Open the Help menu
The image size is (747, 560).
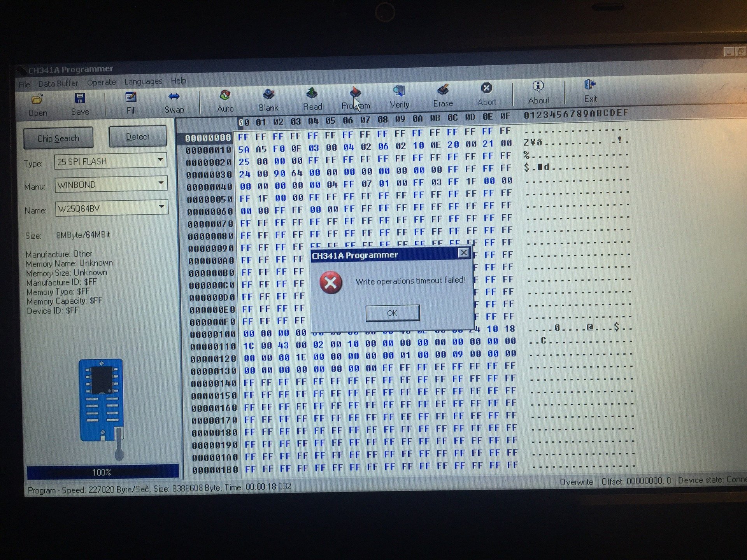[x=179, y=80]
